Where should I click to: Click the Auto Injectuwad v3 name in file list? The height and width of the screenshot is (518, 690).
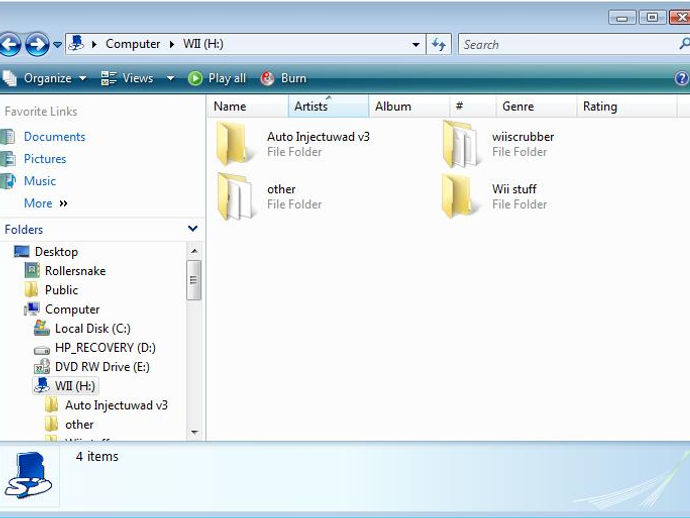(x=318, y=137)
